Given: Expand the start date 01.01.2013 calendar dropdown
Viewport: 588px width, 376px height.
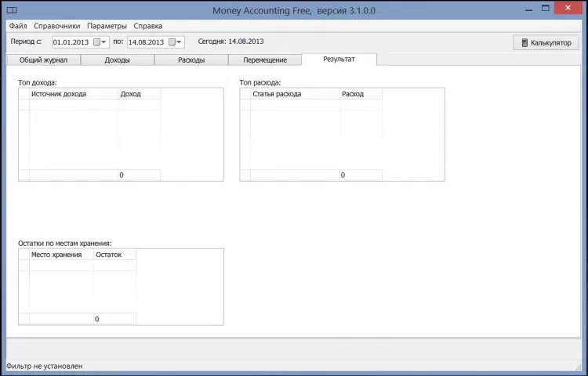Looking at the screenshot, I should point(100,42).
